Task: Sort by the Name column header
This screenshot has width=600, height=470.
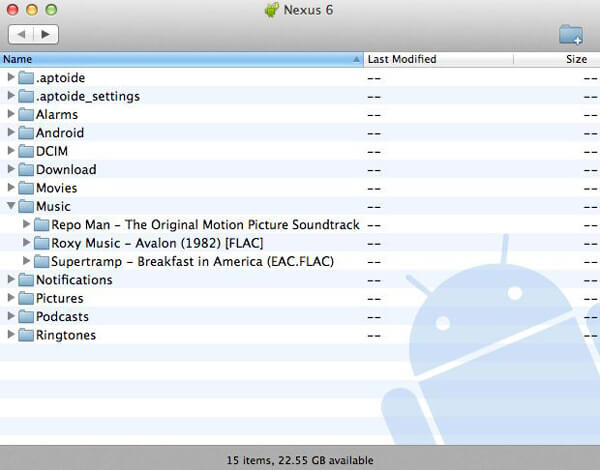Action: pyautogui.click(x=180, y=59)
